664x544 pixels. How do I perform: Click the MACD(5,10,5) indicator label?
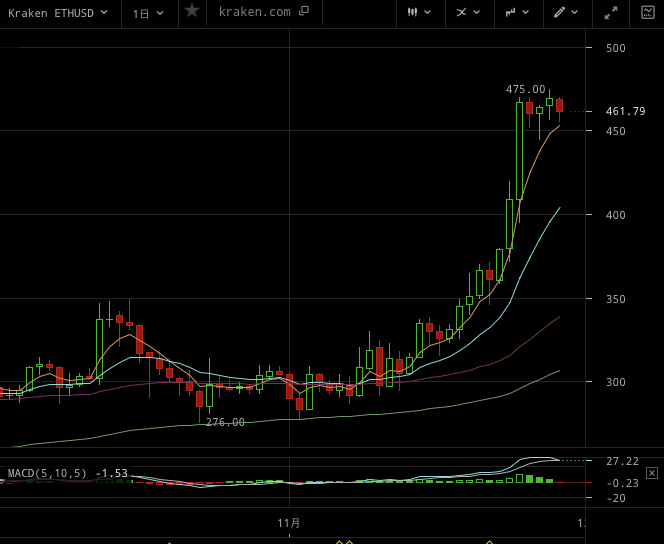[47, 473]
